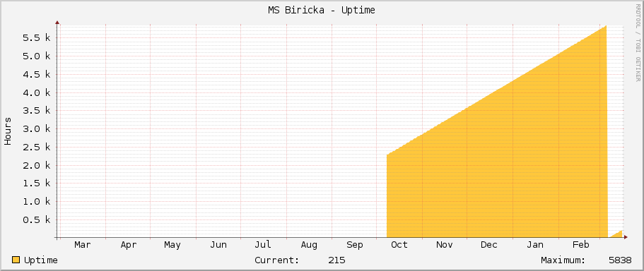This screenshot has height=271, width=644.
Task: Click the '3.5 k' y-axis tick label
Action: 37,110
